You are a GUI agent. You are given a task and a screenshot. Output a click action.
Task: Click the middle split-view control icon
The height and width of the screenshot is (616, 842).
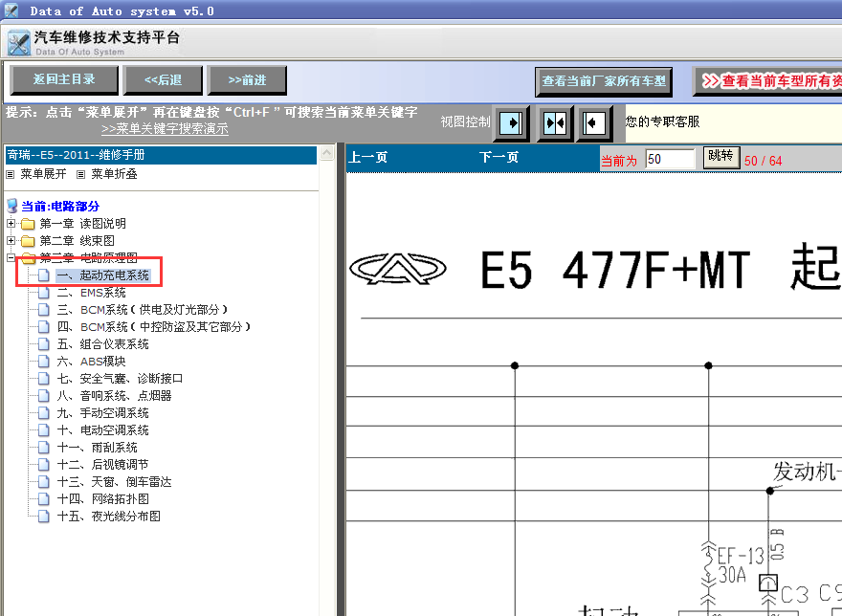pos(554,123)
